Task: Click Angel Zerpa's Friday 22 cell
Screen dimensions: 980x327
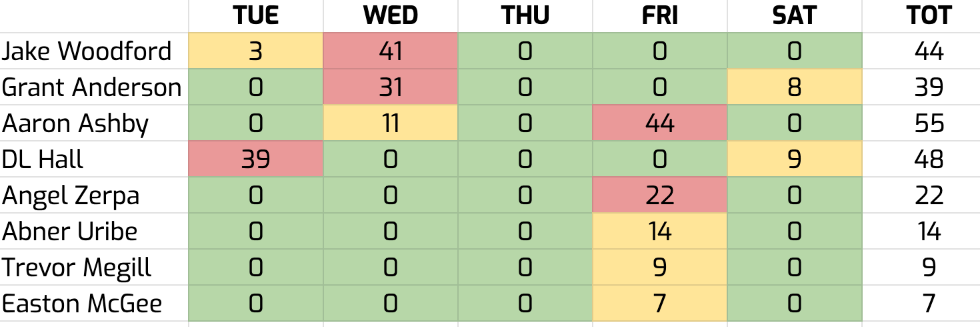Action: point(659,195)
